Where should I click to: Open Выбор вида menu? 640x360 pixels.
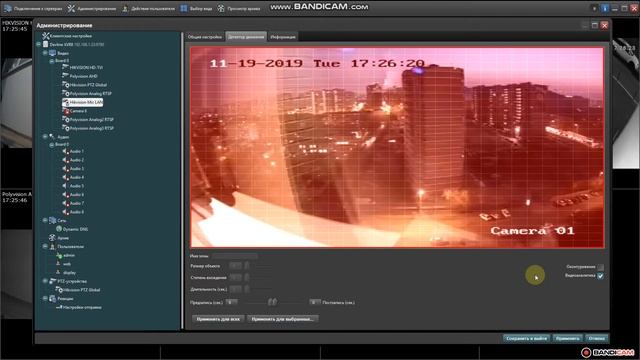196,8
